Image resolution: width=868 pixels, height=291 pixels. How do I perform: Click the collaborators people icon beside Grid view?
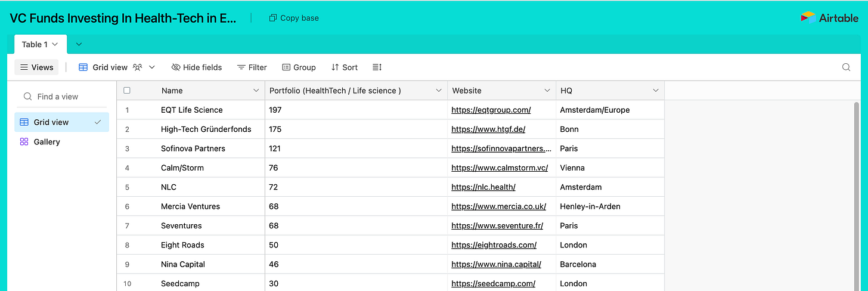138,67
